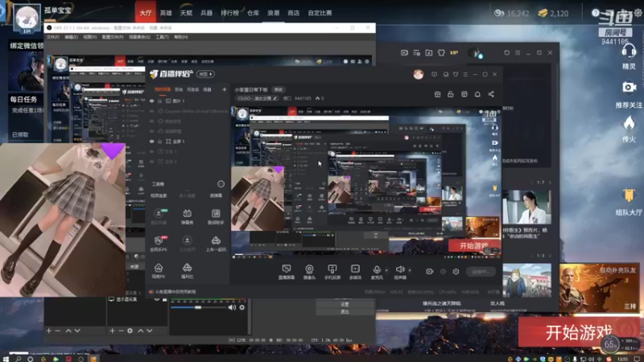Click the 同房PK house tool icon
This screenshot has height=362, width=644.
pos(159,268)
